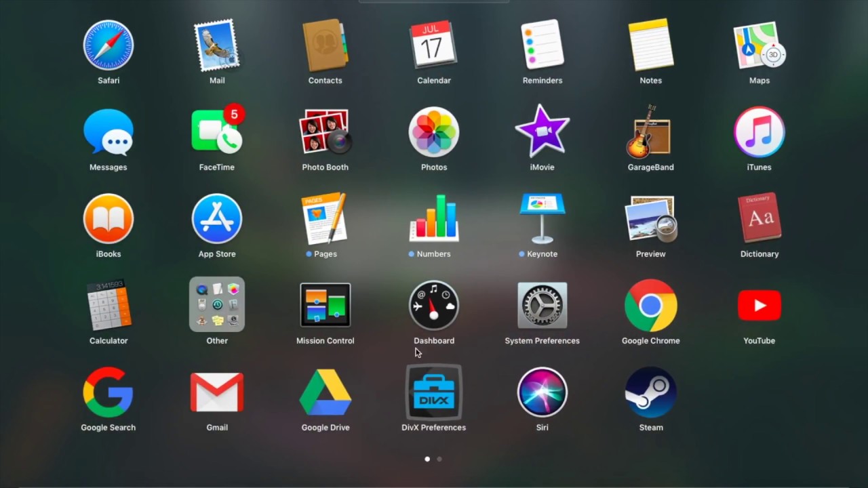Open iMovie
This screenshot has width=868, height=488.
[542, 131]
